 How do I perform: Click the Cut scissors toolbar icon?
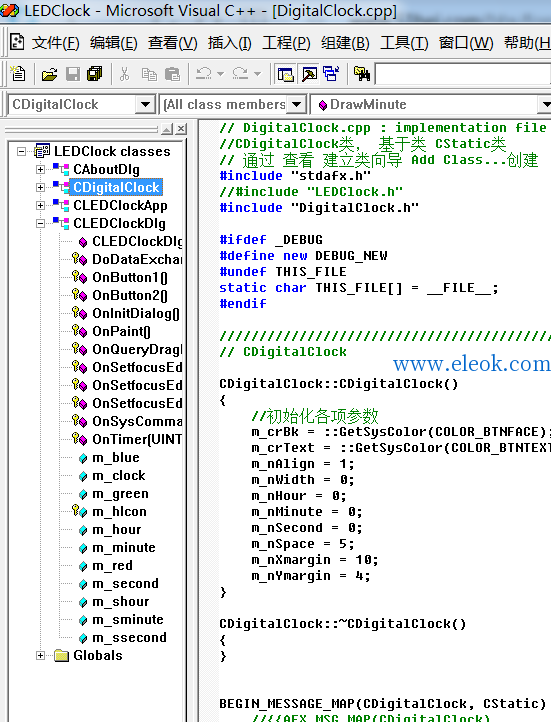124,74
